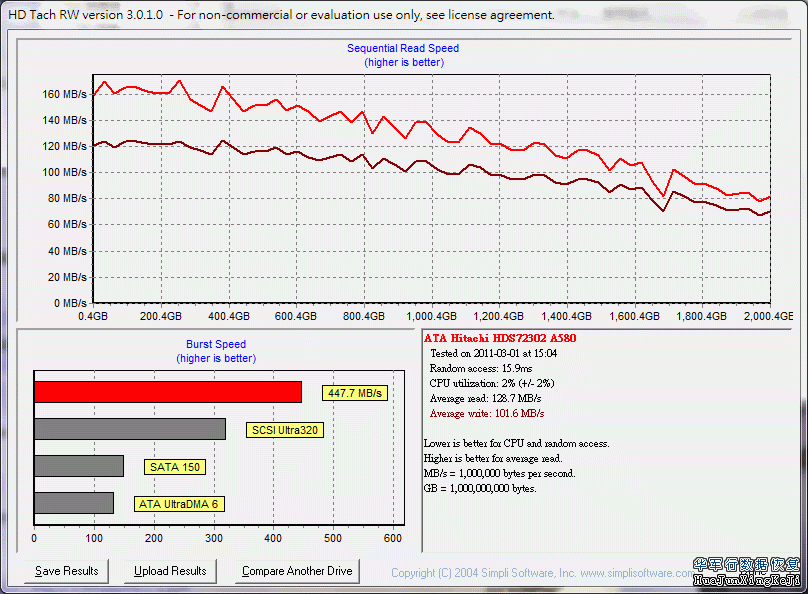Click the CPU utilization 2% text
Image resolution: width=808 pixels, height=594 pixels.
492,383
